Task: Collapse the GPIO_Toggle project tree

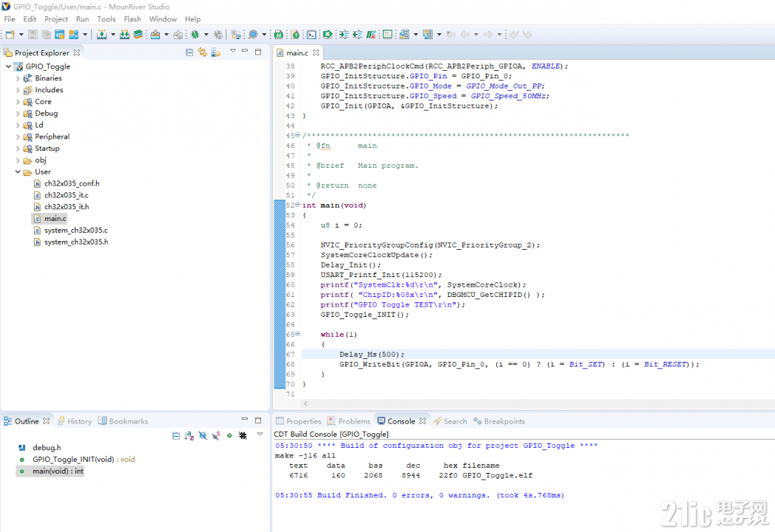Action: coord(8,66)
